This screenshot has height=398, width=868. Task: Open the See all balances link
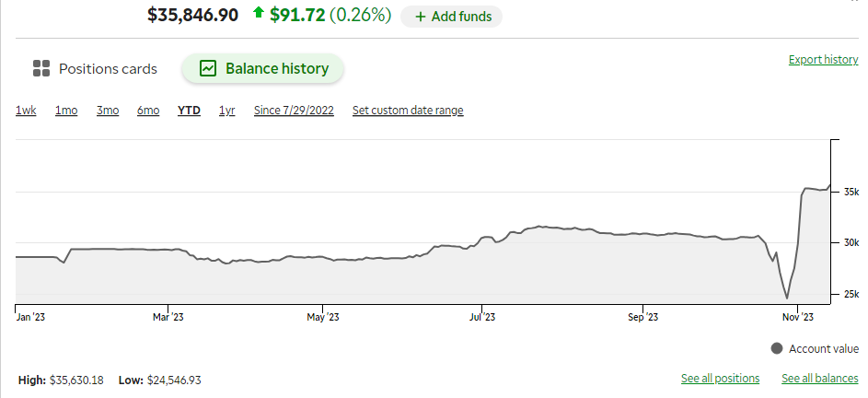coord(820,379)
